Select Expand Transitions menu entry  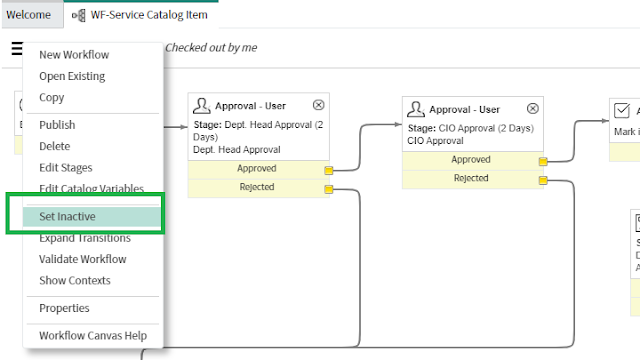(x=85, y=238)
